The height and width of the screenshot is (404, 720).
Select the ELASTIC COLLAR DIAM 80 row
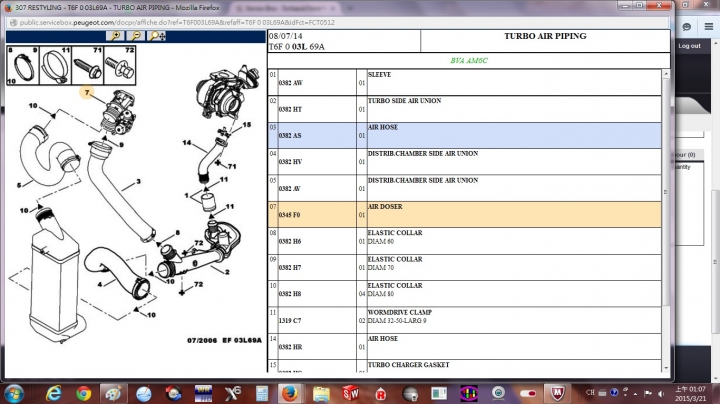tap(465, 294)
